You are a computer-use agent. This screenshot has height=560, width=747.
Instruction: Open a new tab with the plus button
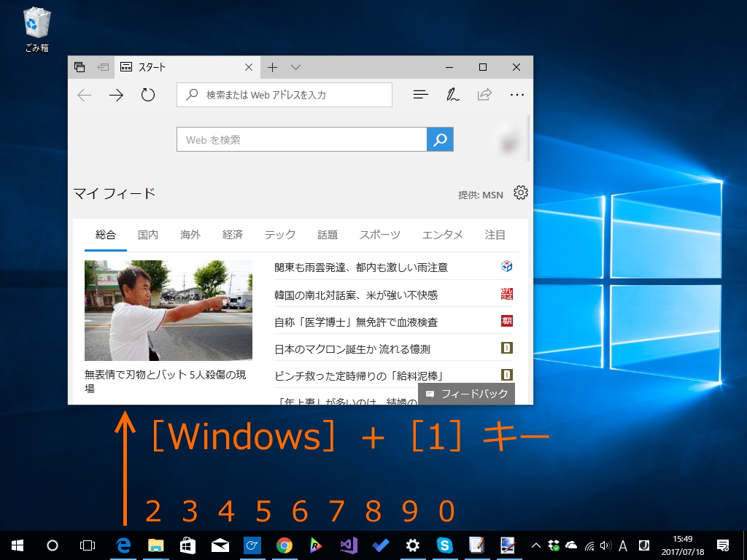pyautogui.click(x=271, y=66)
